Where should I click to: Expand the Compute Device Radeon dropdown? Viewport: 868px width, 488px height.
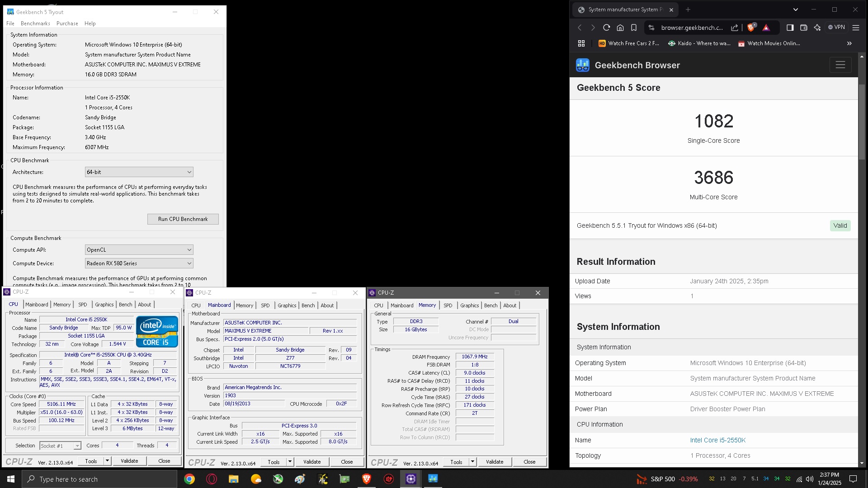click(139, 263)
